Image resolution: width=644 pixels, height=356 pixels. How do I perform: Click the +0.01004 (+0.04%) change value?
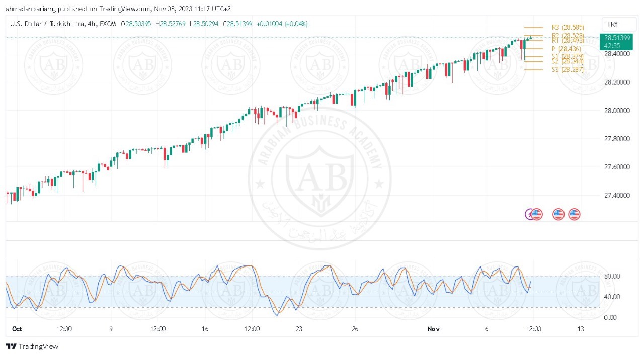coord(282,24)
